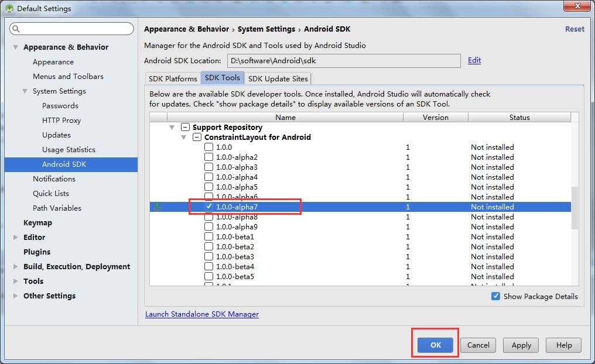Select Usage Statistics in sidebar
Viewport: 595px width, 364px height.
69,149
